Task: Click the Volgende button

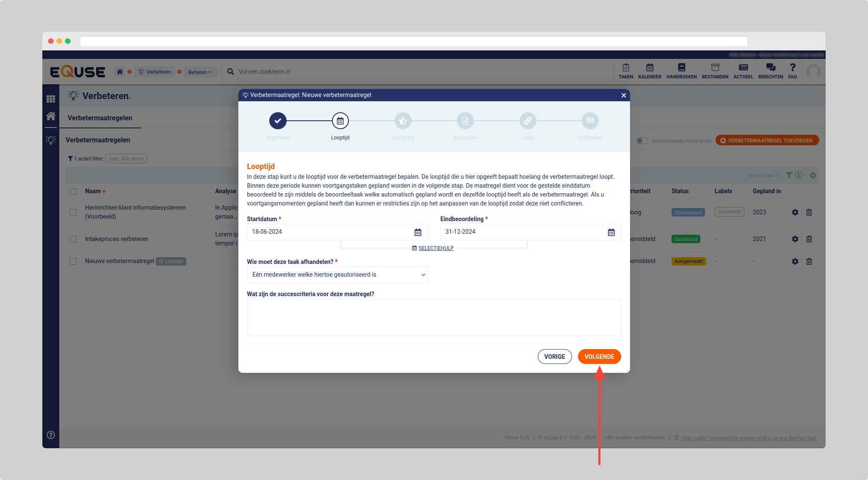Action: 599,357
